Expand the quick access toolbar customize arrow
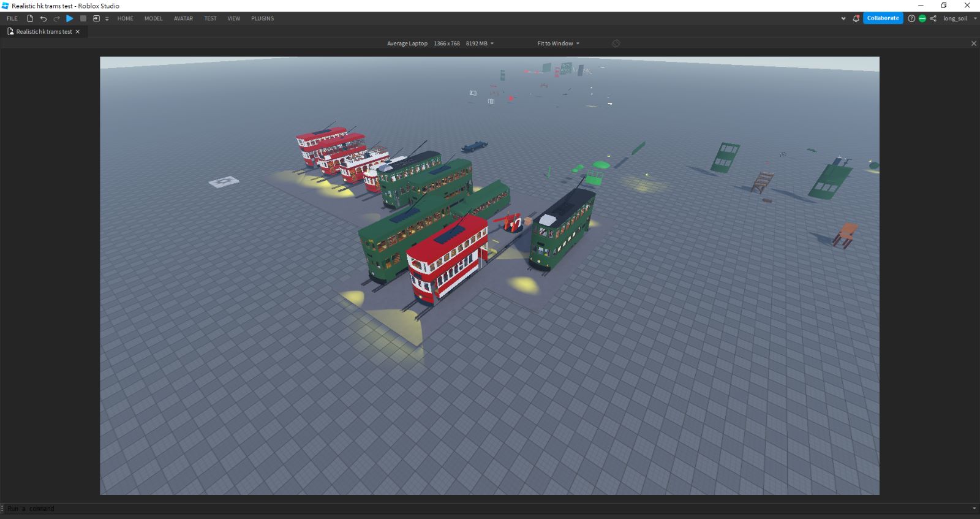980x519 pixels. coord(107,19)
